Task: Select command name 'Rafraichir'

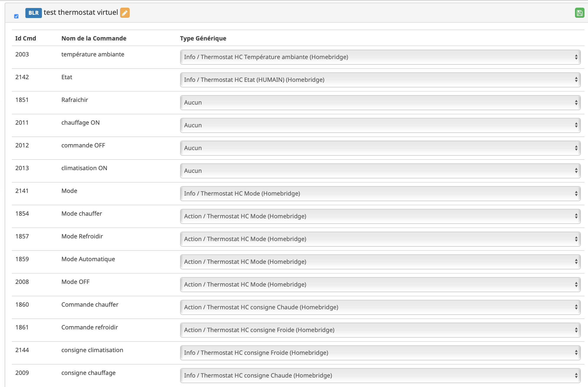Action: 75,100
